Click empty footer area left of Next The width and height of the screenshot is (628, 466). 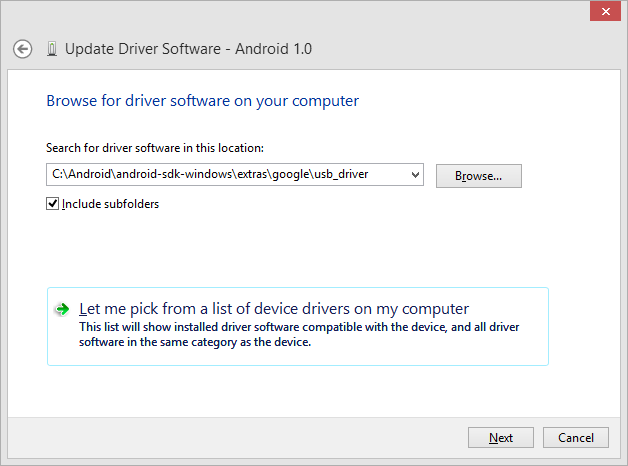pyautogui.click(x=250, y=438)
